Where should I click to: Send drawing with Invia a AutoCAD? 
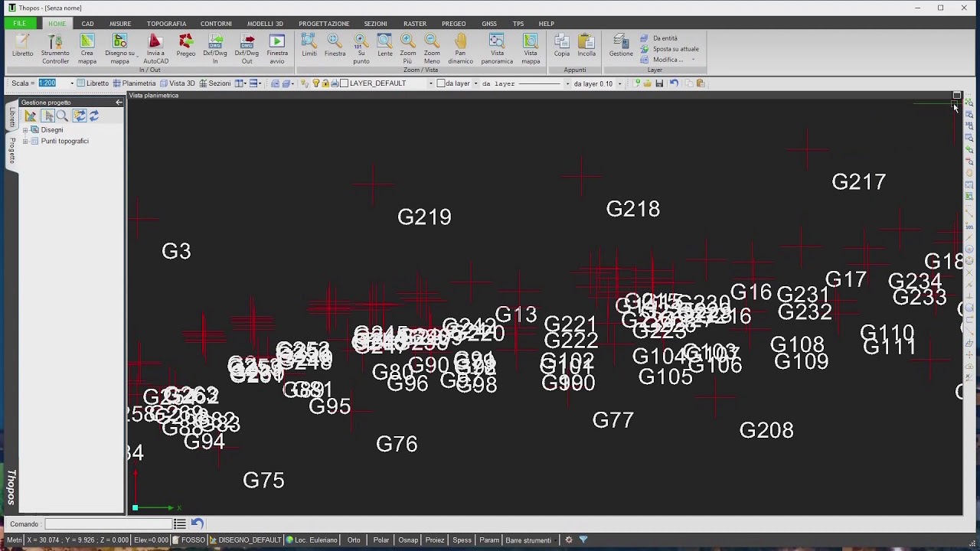click(x=155, y=47)
